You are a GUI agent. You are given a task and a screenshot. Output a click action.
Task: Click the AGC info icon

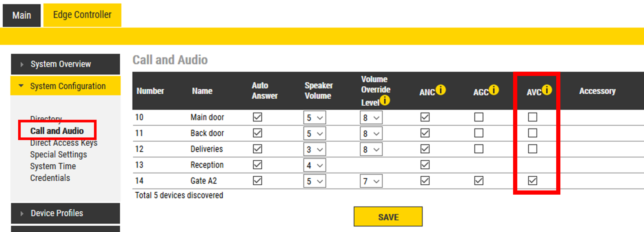click(x=494, y=90)
